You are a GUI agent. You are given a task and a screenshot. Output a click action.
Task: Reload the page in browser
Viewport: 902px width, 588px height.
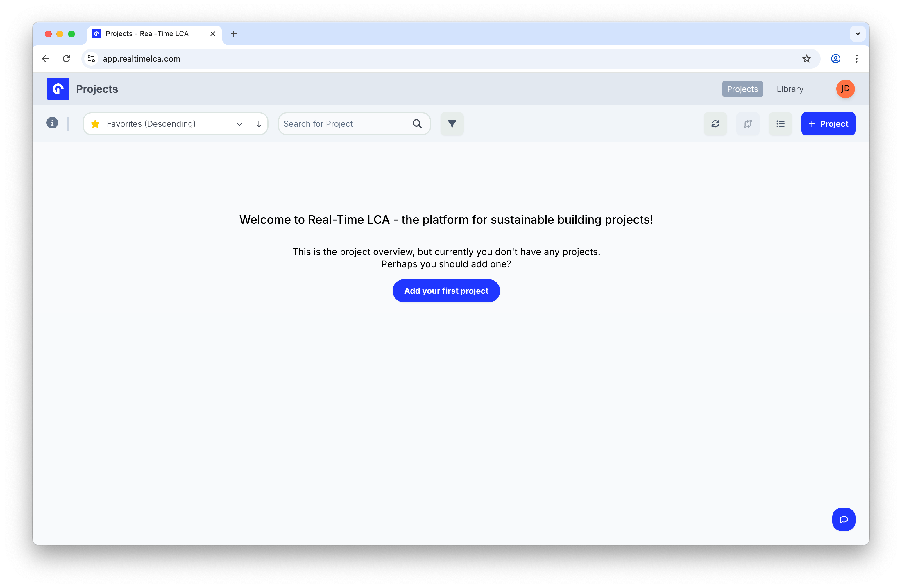66,58
